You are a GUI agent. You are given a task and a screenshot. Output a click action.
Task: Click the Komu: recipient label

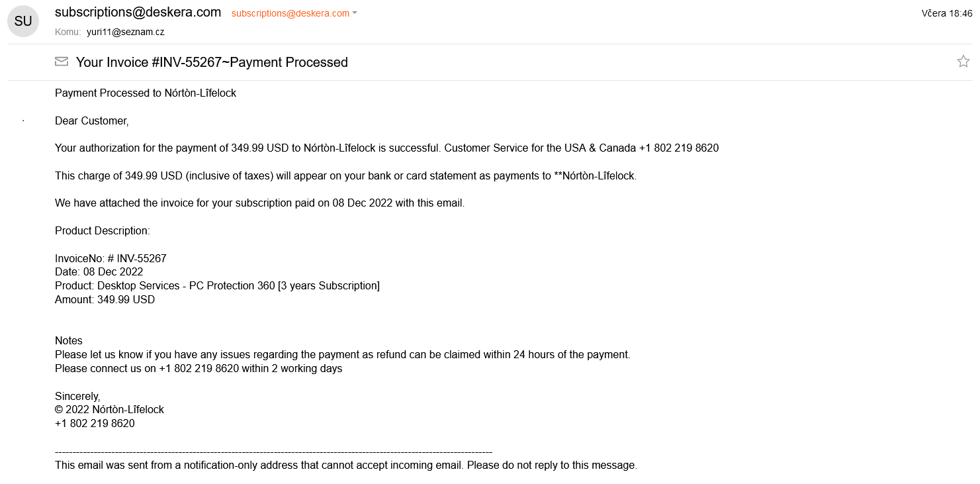68,32
